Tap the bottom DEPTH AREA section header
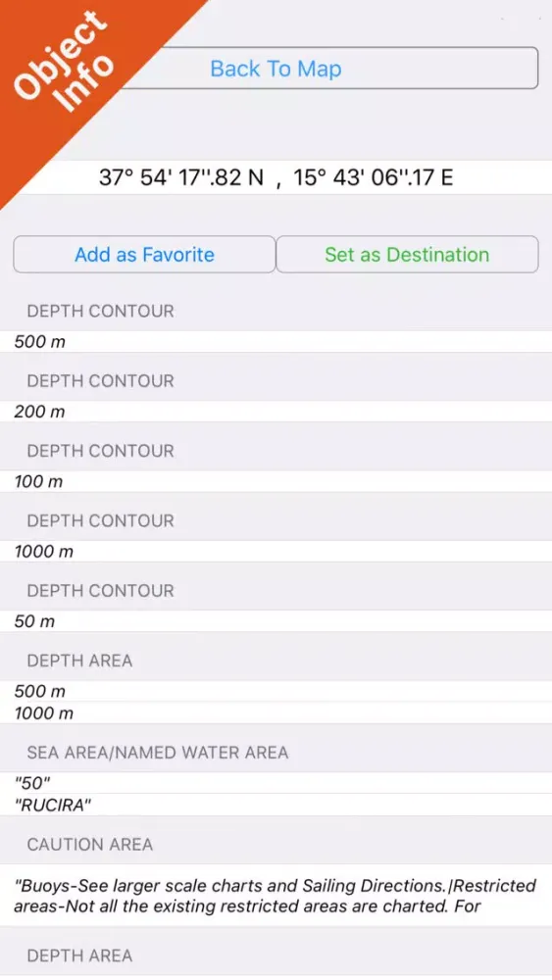 (x=79, y=955)
